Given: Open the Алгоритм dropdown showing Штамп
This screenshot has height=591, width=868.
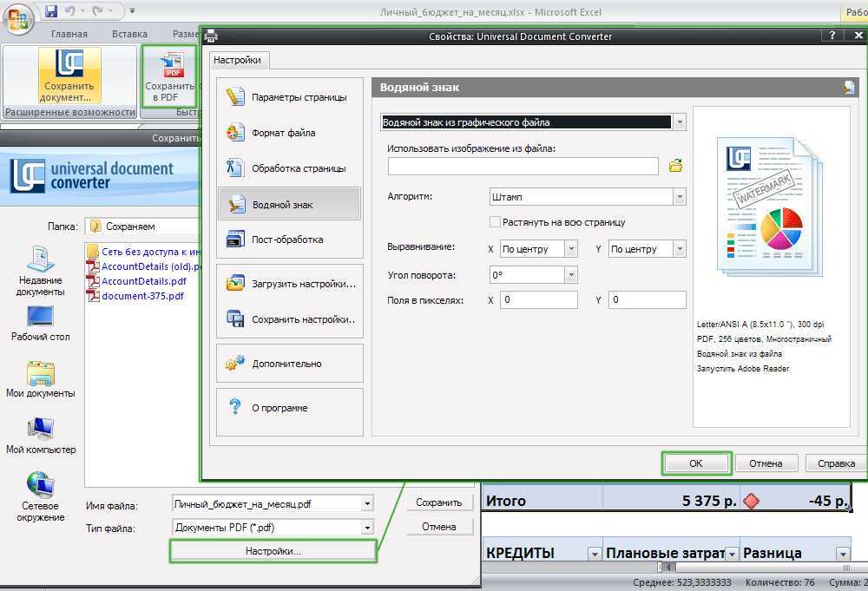Looking at the screenshot, I should click(x=680, y=196).
